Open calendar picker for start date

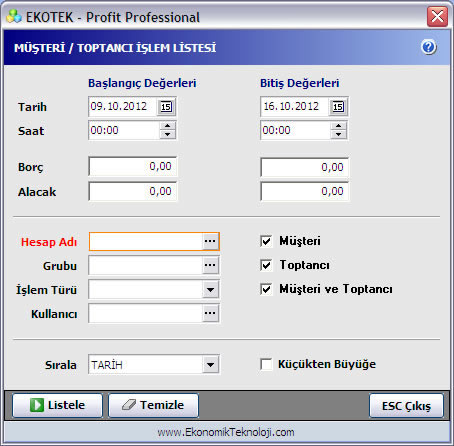tap(166, 107)
